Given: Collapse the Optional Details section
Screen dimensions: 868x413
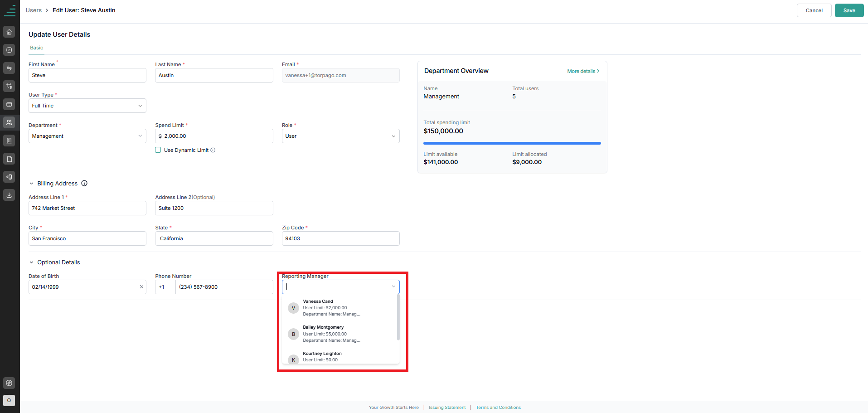Looking at the screenshot, I should tap(31, 262).
